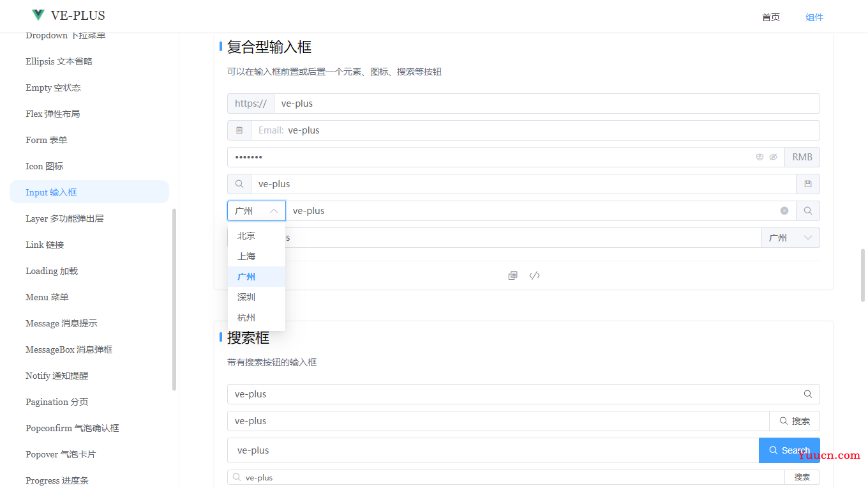Click the small 搜索 button at bottom
This screenshot has height=490, width=868.
(x=802, y=477)
